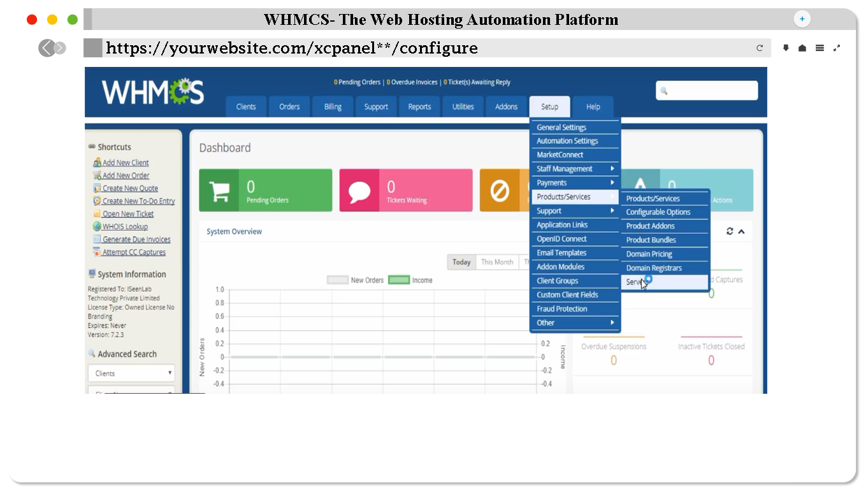Click the browser reload icon in the address bar

coord(760,48)
